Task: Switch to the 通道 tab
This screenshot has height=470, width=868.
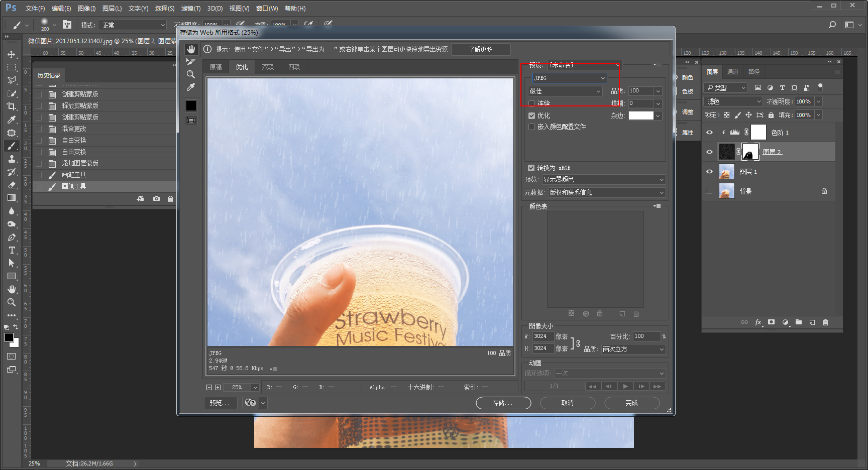Action: coord(733,72)
